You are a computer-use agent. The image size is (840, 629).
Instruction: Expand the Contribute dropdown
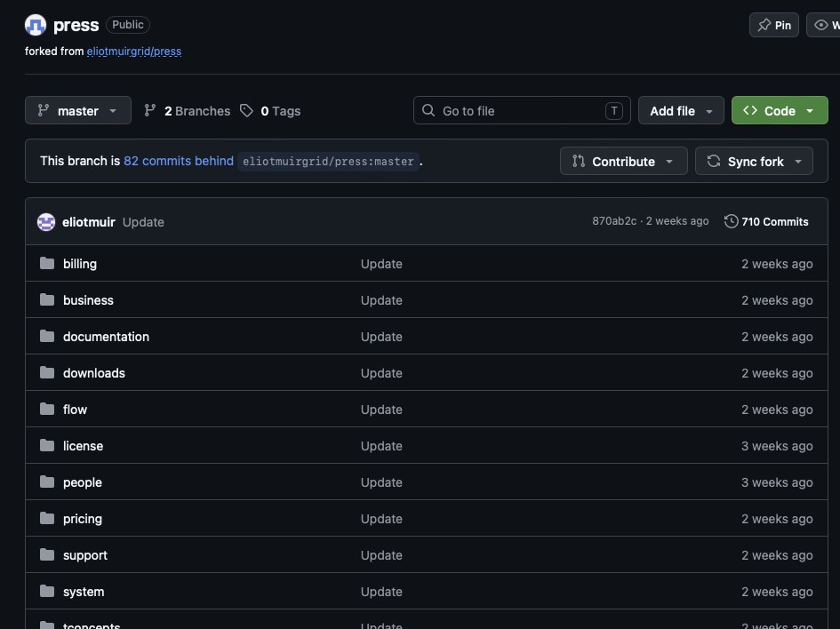[624, 161]
